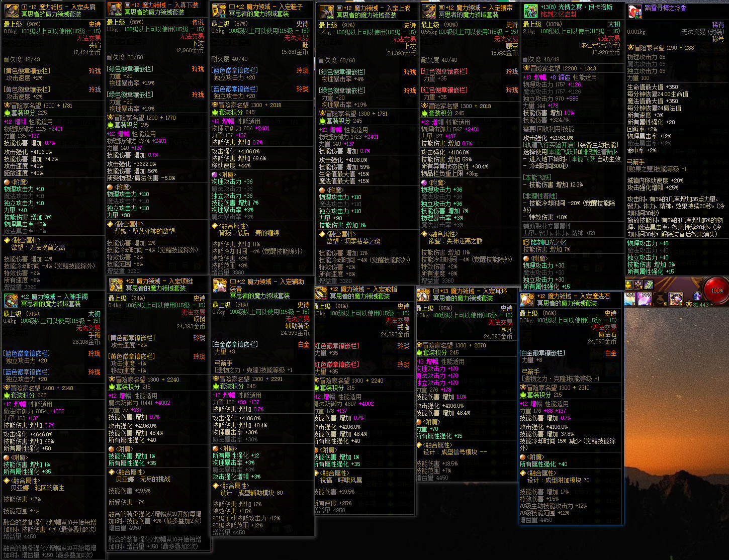Click the 入真下装 pants equipment icon

point(116,9)
